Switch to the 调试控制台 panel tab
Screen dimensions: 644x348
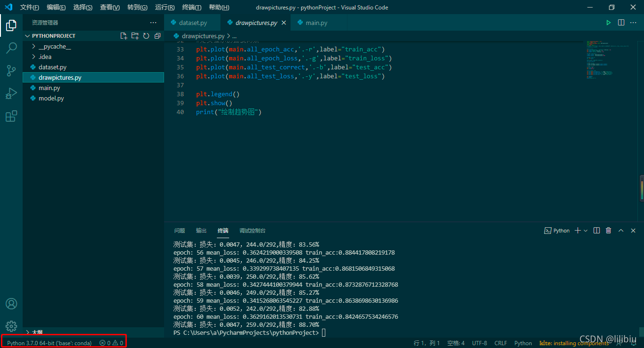(x=252, y=231)
